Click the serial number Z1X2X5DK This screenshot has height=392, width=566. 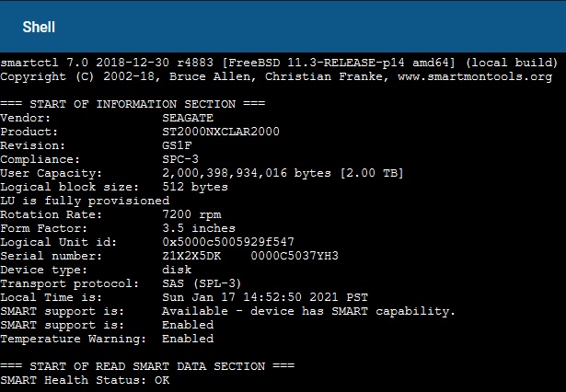(191, 256)
